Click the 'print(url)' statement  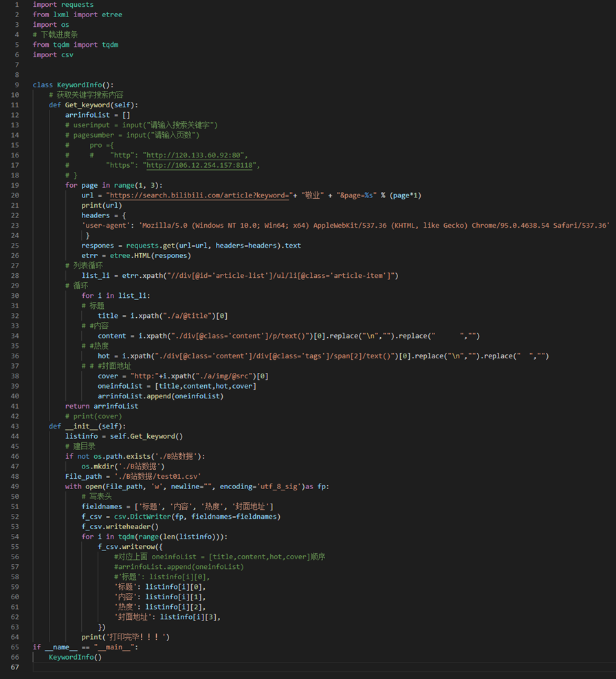(x=102, y=205)
